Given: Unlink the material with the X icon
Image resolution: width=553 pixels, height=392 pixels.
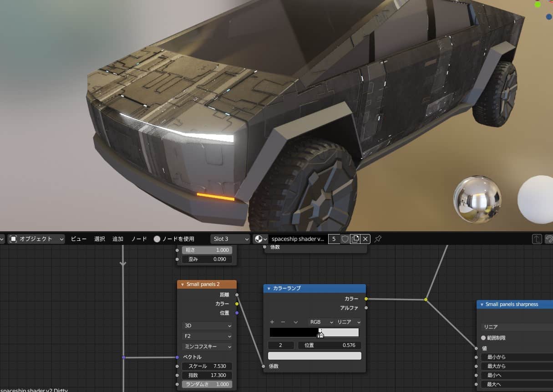Looking at the screenshot, I should [365, 239].
